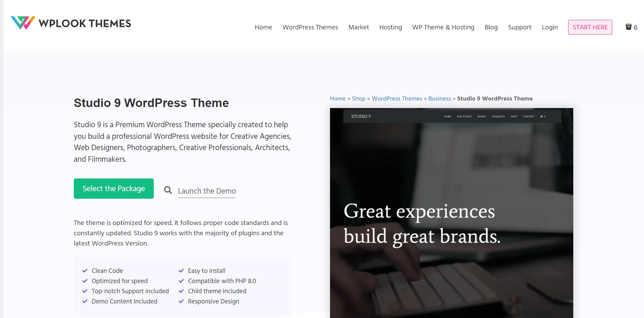Follow the Launch the Demo link
Screen dimensions: 644x318
207,191
